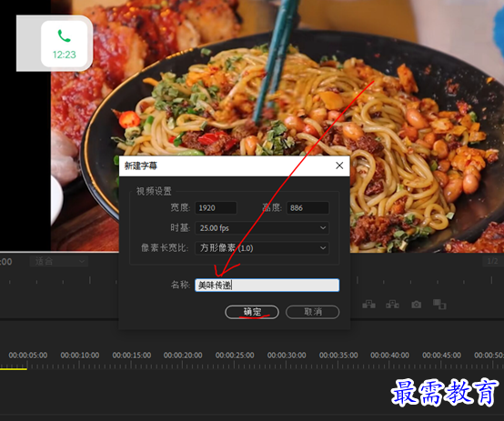Click the Lift icon in monitor controls
The image size is (504, 421).
tap(368, 304)
